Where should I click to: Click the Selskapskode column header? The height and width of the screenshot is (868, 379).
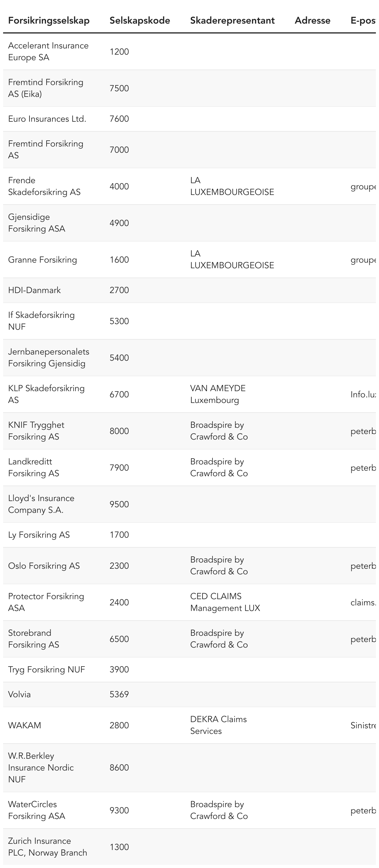tap(139, 20)
